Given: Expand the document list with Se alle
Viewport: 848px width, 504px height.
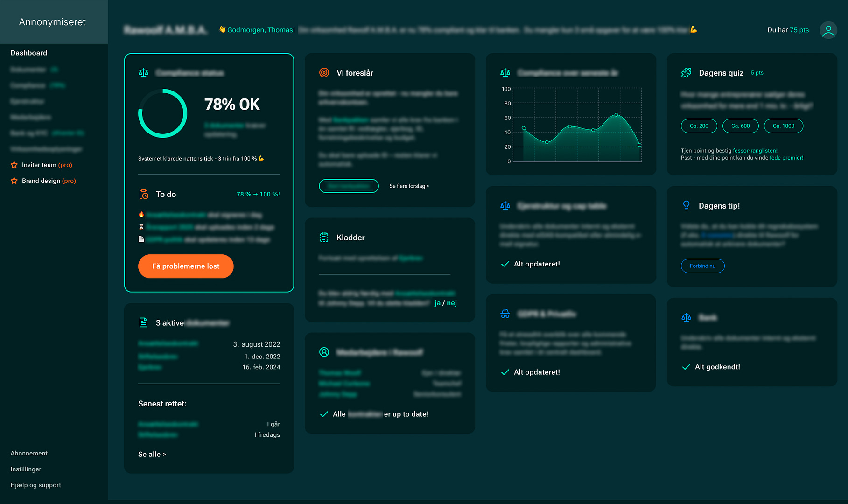Looking at the screenshot, I should (152, 455).
